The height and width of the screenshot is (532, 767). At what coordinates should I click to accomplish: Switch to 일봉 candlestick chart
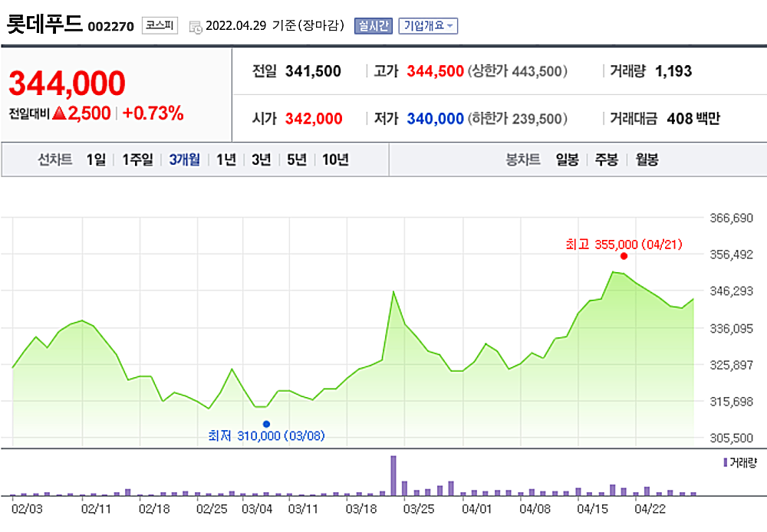[x=567, y=159]
